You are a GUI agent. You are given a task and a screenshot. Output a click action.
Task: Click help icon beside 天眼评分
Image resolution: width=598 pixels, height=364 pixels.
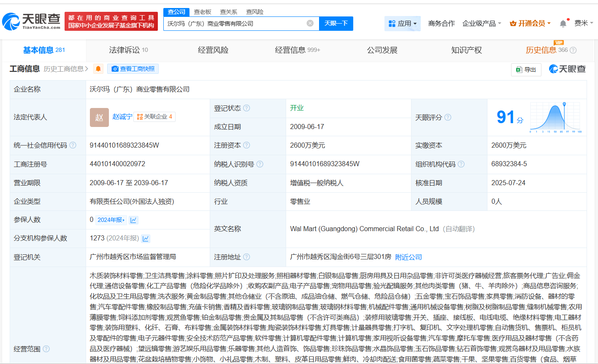coord(448,117)
